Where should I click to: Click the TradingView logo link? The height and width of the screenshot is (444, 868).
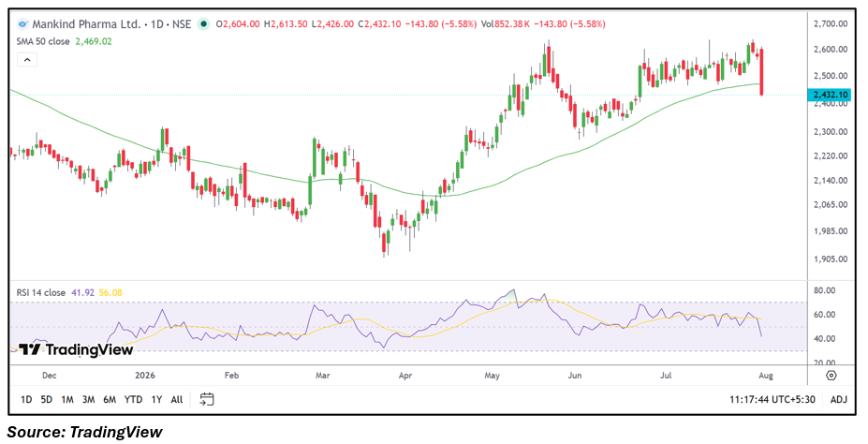76,349
